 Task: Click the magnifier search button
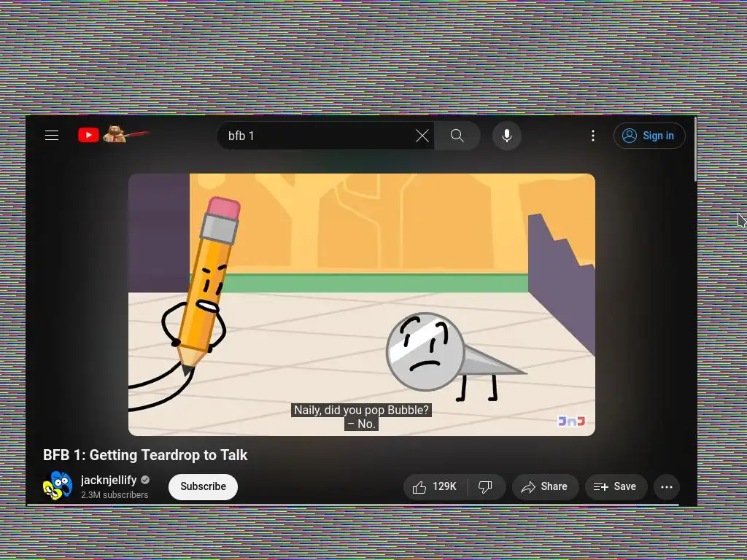457,136
